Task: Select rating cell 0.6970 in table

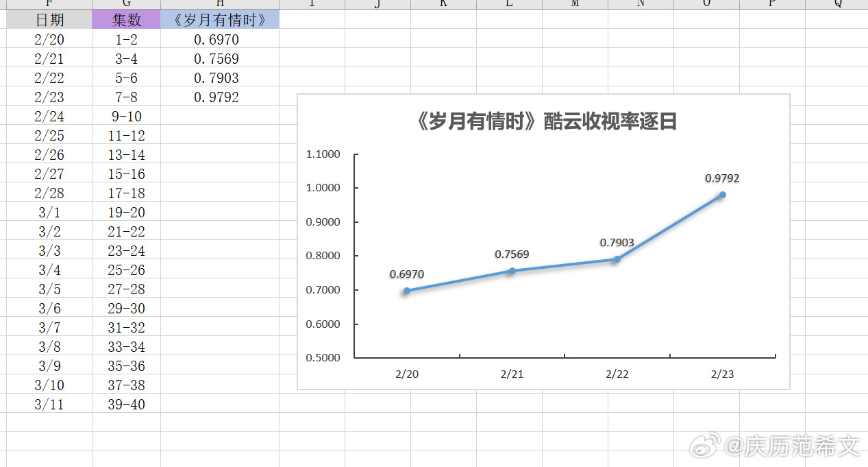Action: 220,39
